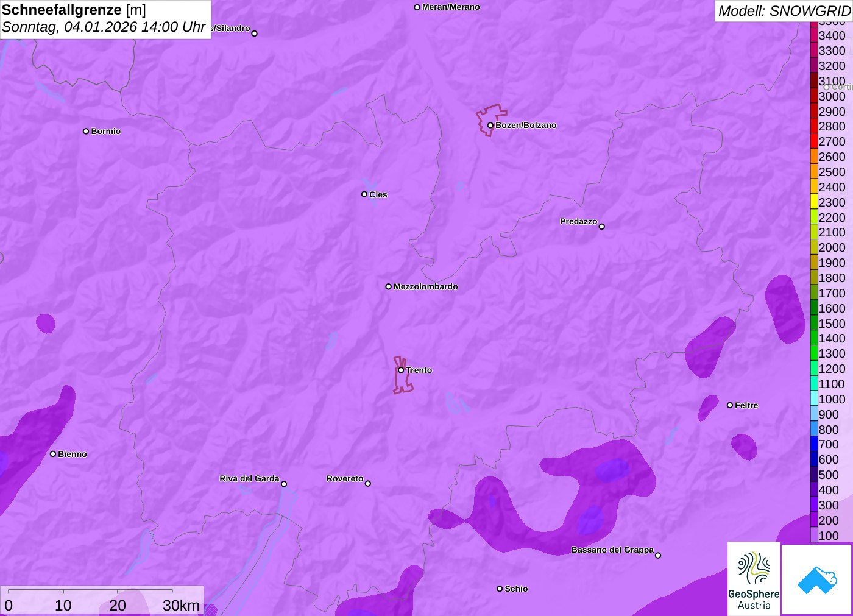Click the Bassano del Grappa marker dot
Screen dimensions: 853x616
(x=658, y=555)
